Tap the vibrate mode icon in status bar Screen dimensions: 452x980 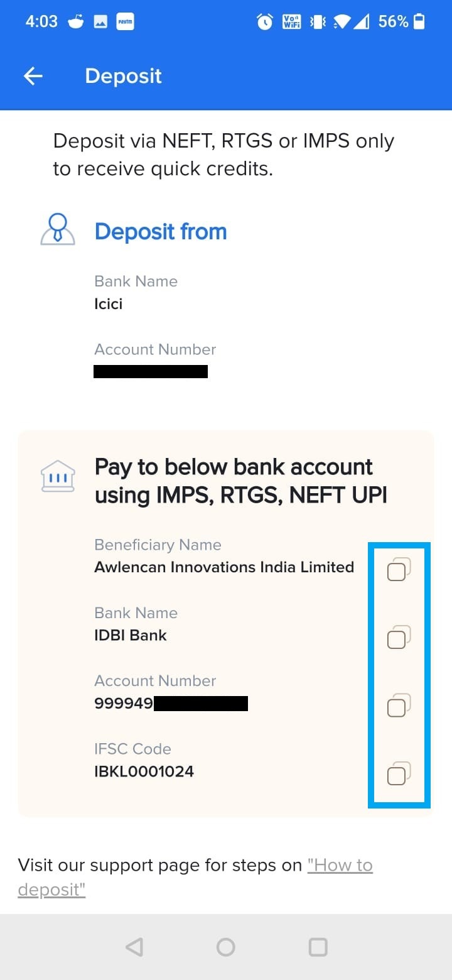pyautogui.click(x=316, y=21)
